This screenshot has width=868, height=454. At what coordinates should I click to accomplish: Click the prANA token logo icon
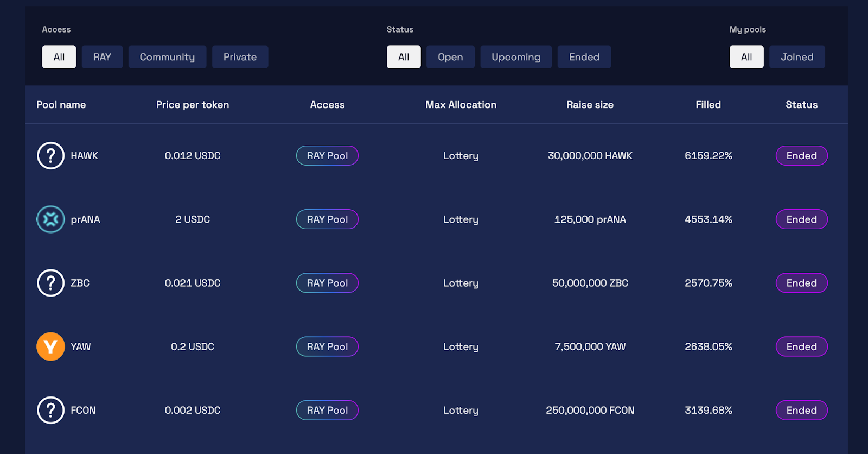50,219
